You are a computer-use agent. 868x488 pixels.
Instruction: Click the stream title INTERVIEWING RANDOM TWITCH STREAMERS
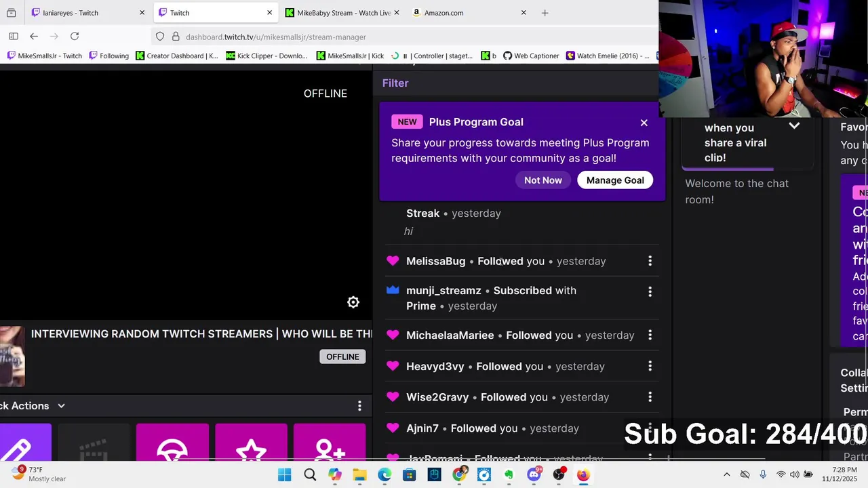[201, 334]
